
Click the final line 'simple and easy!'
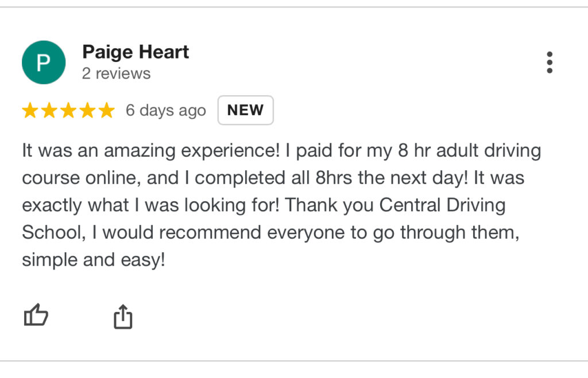click(94, 260)
